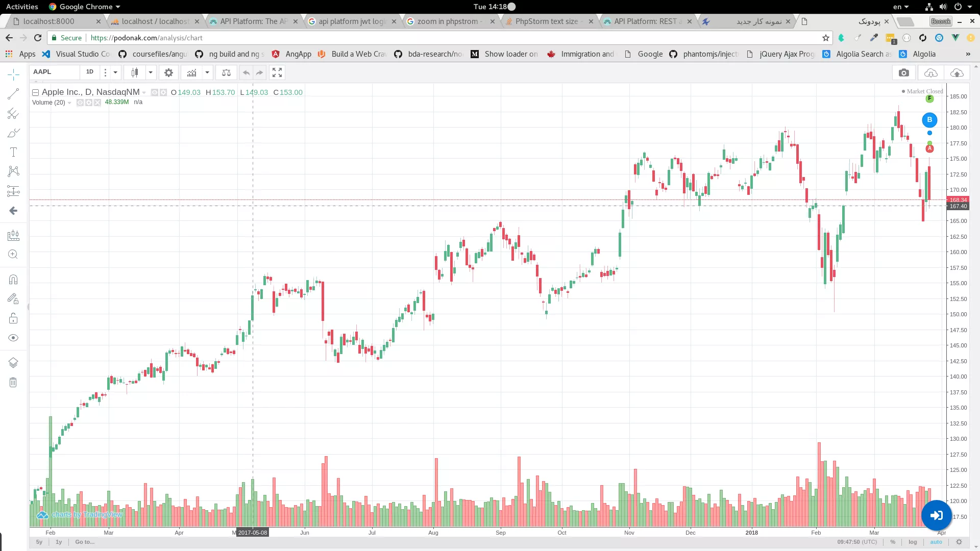Click the blue login arrow floating button
This screenshot has height=551, width=980.
pyautogui.click(x=937, y=516)
